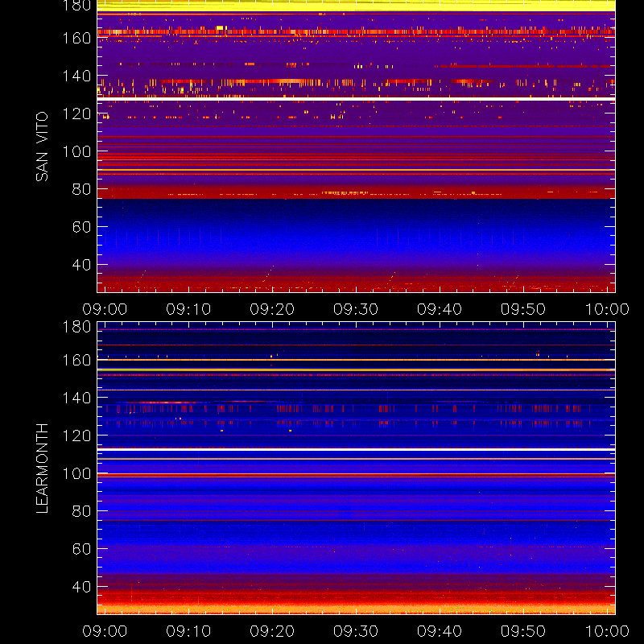Viewport: 644px width, 644px height.
Task: Click inside the San Vito spectrogram plot
Action: 356,147
